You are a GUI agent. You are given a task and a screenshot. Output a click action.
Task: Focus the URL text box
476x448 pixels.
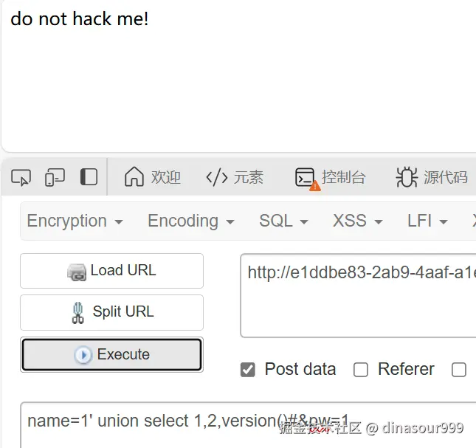tap(358, 296)
